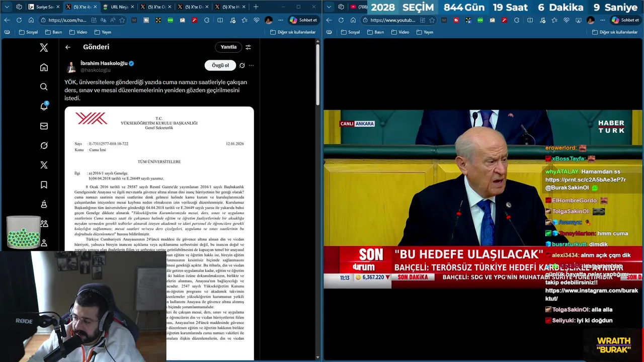
Task: Open Sohbet et Copilot in X window
Action: [303, 20]
